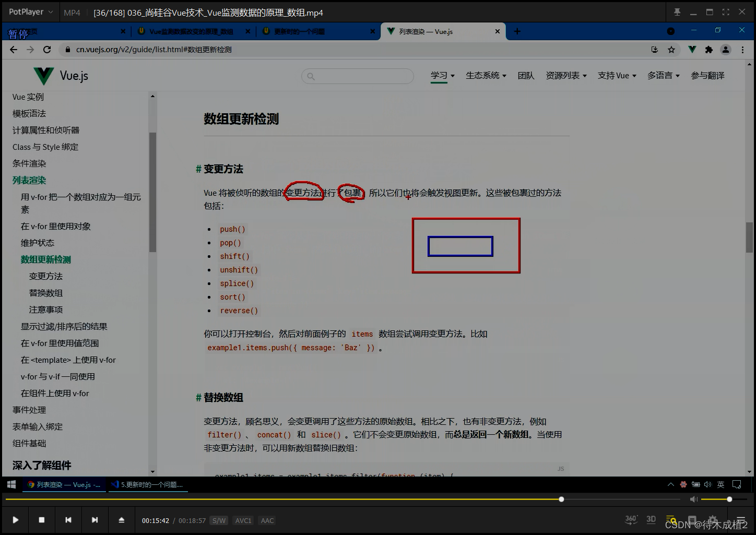Mute audio with the speaker icon
Image resolution: width=756 pixels, height=535 pixels.
click(693, 500)
